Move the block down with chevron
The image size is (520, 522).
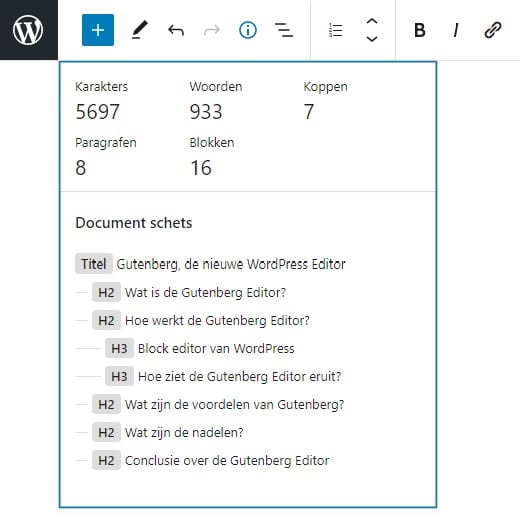pos(372,39)
